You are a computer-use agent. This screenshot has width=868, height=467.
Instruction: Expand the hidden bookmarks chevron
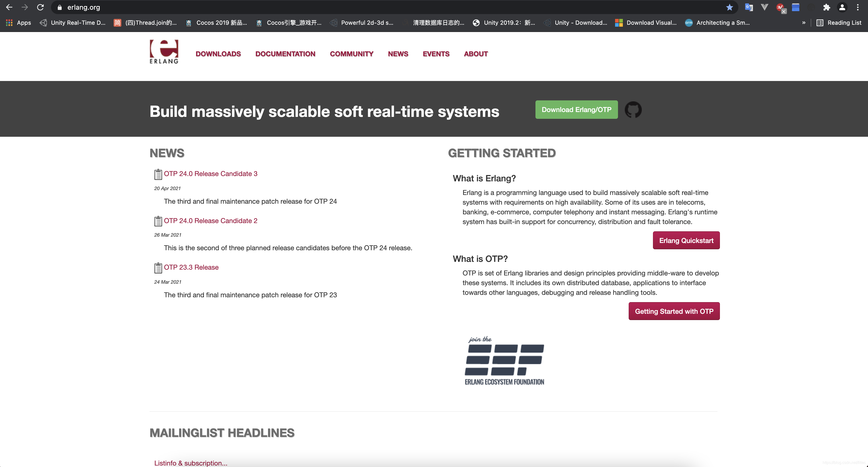pos(804,23)
